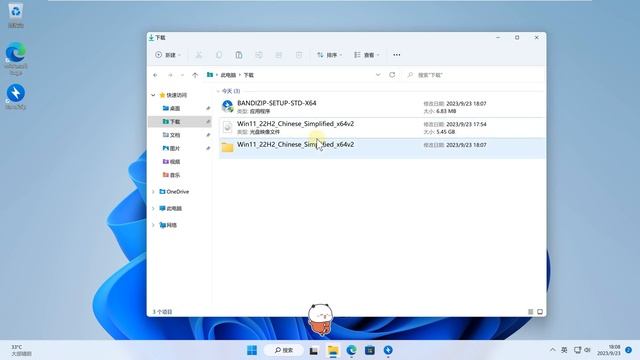Click the Delete trash icon in toolbar
640x360 pixels.
coord(299,55)
